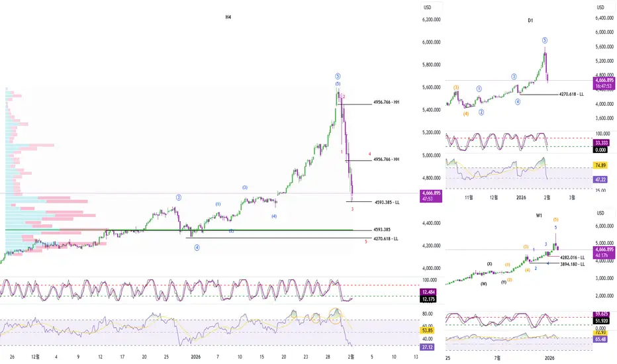The height and width of the screenshot is (364, 617).
Task: Select orange (4) wave label on D1 chart
Action: click(466, 114)
